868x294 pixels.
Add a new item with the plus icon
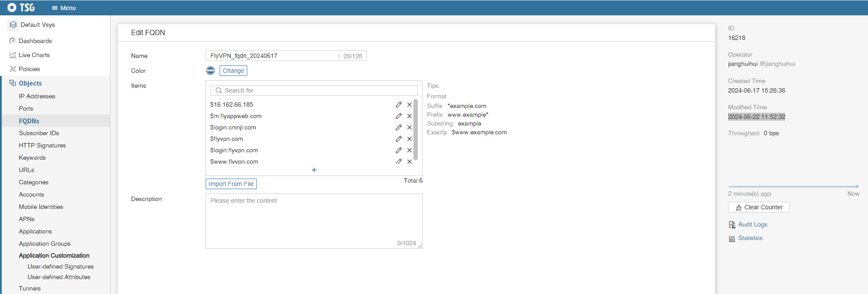[314, 170]
